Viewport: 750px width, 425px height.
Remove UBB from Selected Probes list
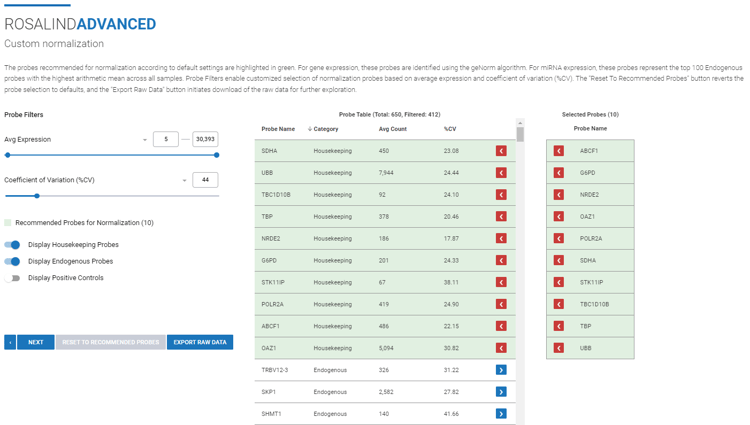(558, 348)
